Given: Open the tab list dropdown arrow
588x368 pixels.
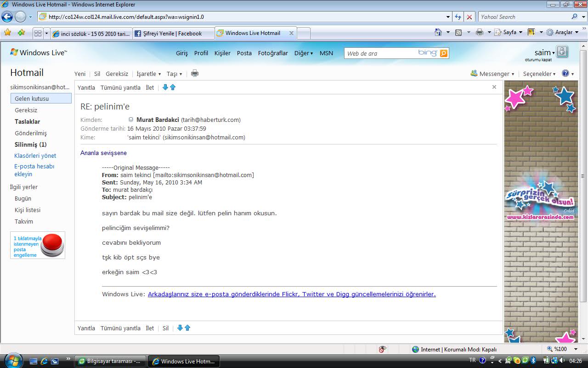Looking at the screenshot, I should [x=46, y=33].
